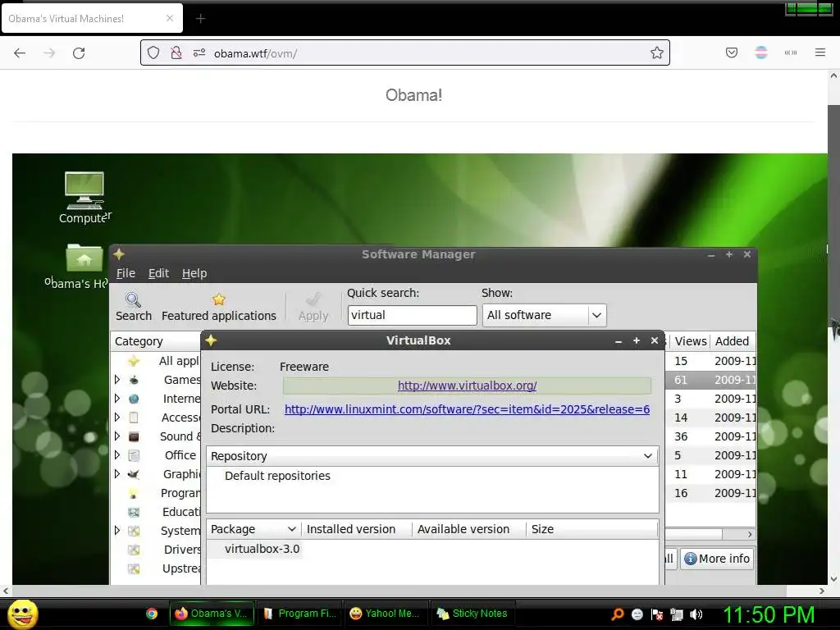The image size is (840, 630).
Task: Expand the Graphics category tree
Action: point(117,474)
